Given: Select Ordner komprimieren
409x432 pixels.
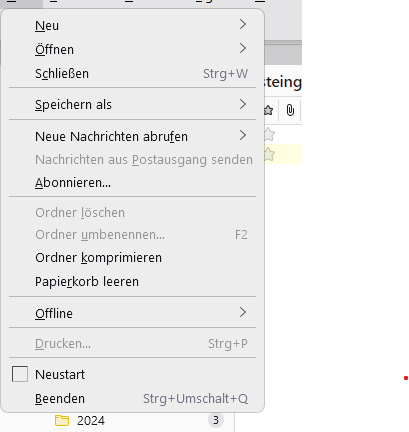Looking at the screenshot, I should point(132,258).
